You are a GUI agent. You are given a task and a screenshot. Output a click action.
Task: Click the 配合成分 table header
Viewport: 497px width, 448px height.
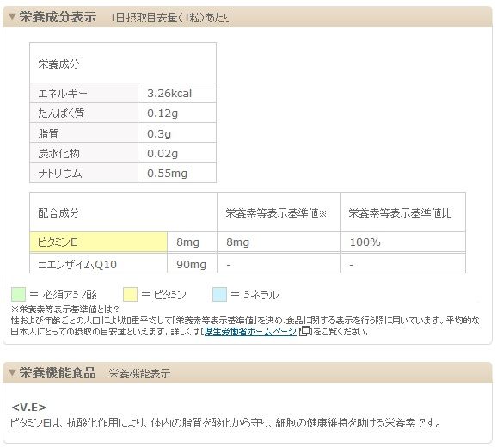[58, 212]
